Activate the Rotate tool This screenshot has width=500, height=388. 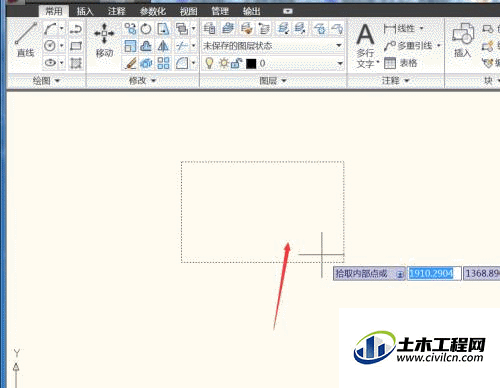pyautogui.click(x=146, y=29)
